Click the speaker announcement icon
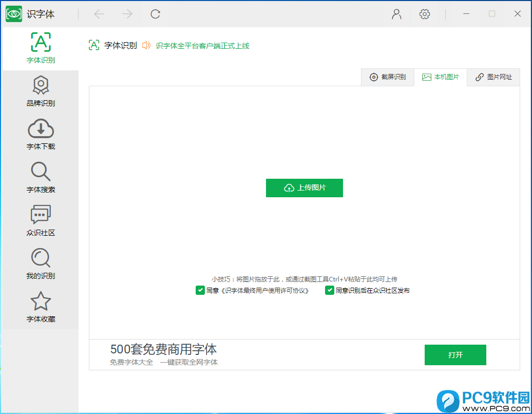Image resolution: width=532 pixels, height=414 pixels. [146, 45]
